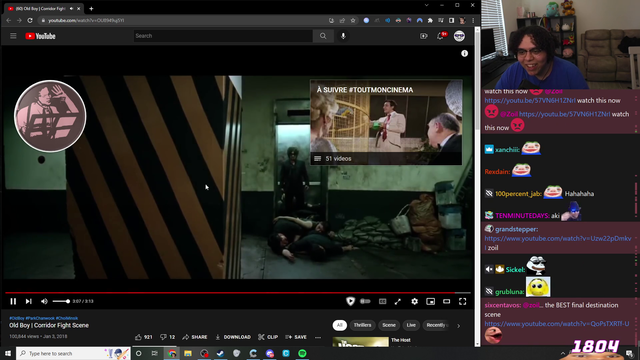Toggle theater mode view
The height and width of the screenshot is (360, 640).
tap(447, 301)
